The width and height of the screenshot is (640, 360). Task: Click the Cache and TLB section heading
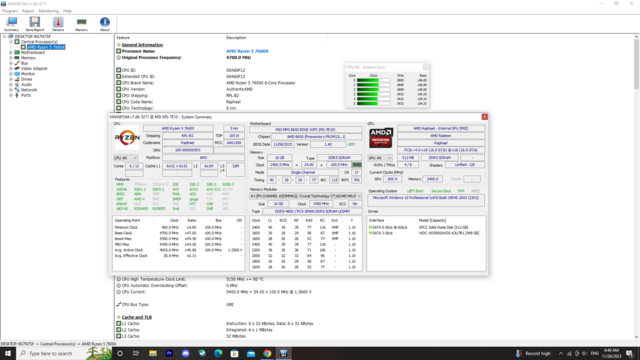click(137, 317)
